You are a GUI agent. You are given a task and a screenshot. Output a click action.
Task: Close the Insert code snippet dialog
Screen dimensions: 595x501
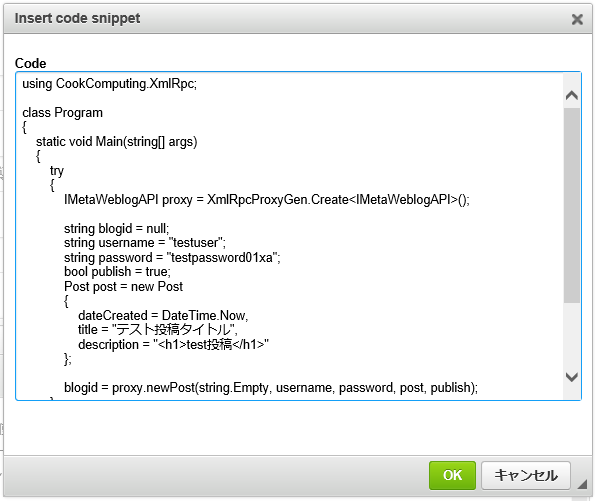(x=577, y=19)
